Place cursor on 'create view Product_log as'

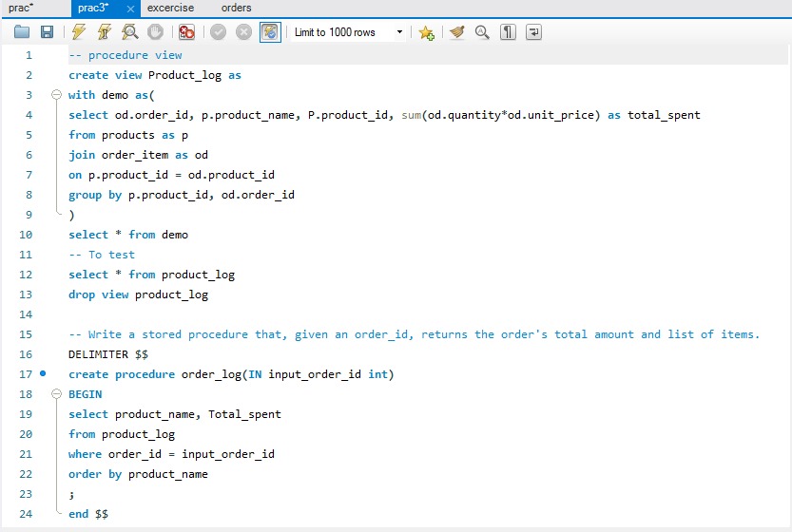[155, 75]
